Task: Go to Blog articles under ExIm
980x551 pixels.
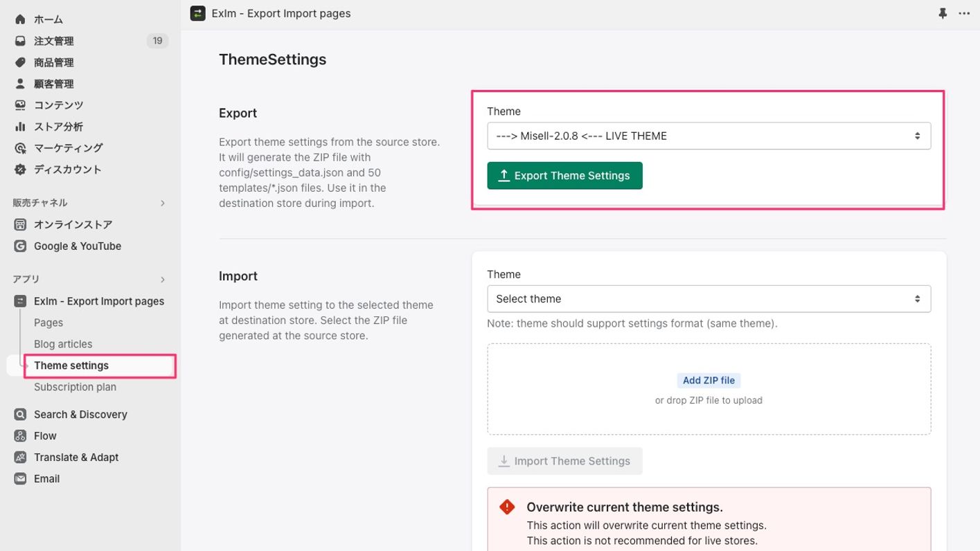Action: pyautogui.click(x=63, y=344)
